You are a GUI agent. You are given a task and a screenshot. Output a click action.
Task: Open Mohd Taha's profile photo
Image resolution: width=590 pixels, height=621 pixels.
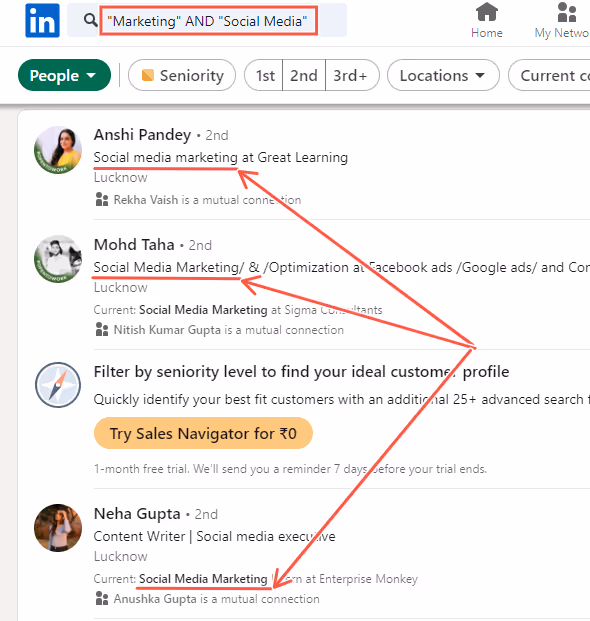(x=58, y=259)
